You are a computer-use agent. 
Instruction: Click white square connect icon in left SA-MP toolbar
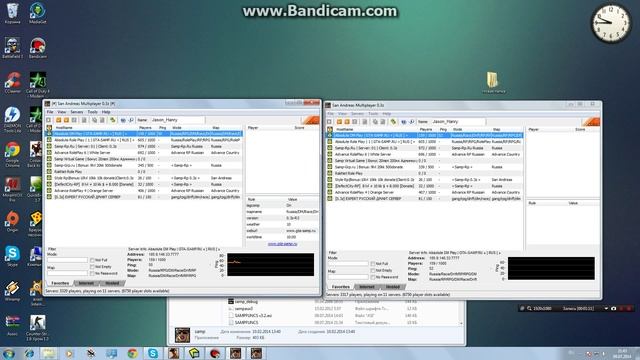[x=49, y=120]
